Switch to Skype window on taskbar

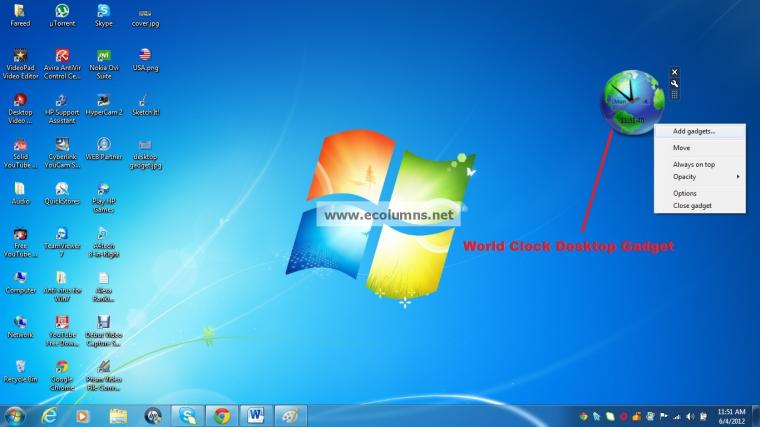tap(187, 416)
